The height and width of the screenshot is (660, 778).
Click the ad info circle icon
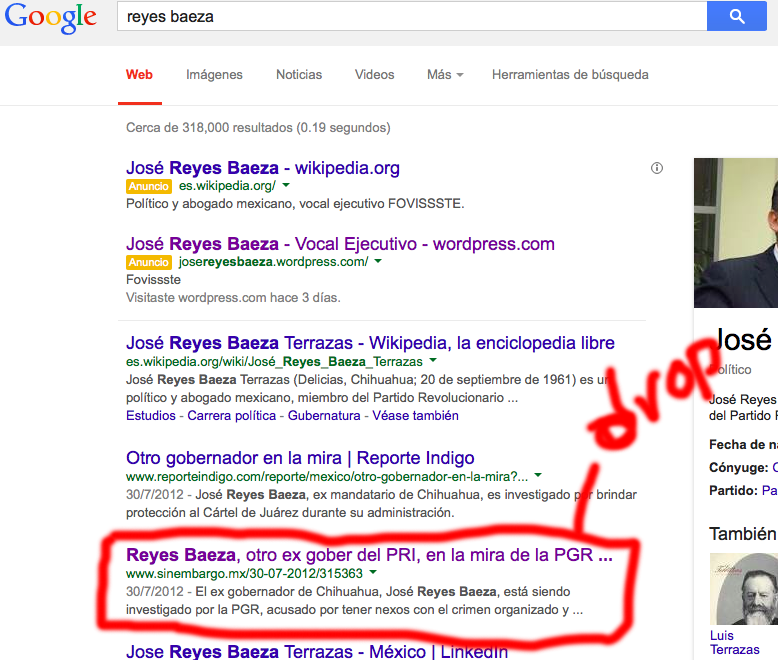tap(657, 168)
